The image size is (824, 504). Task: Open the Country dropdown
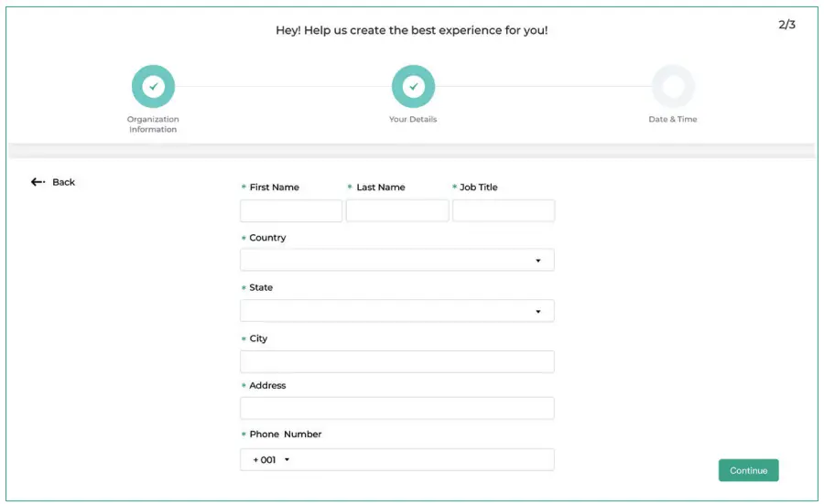(x=396, y=261)
